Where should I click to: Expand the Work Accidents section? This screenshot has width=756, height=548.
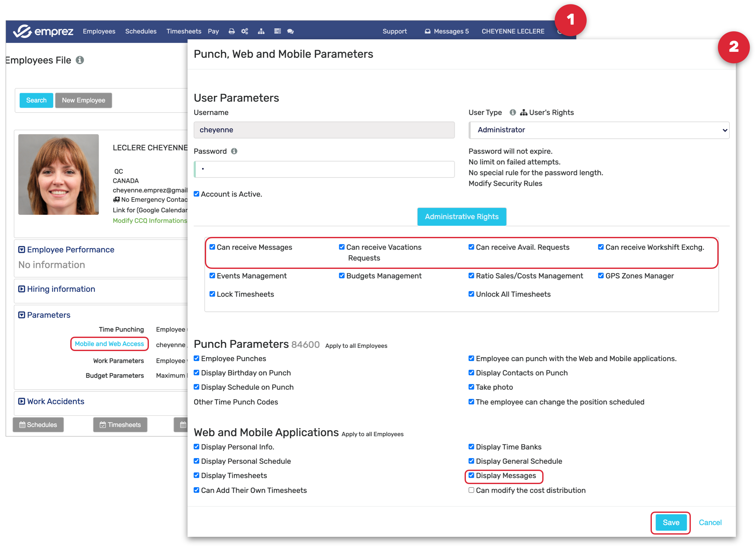pos(55,402)
